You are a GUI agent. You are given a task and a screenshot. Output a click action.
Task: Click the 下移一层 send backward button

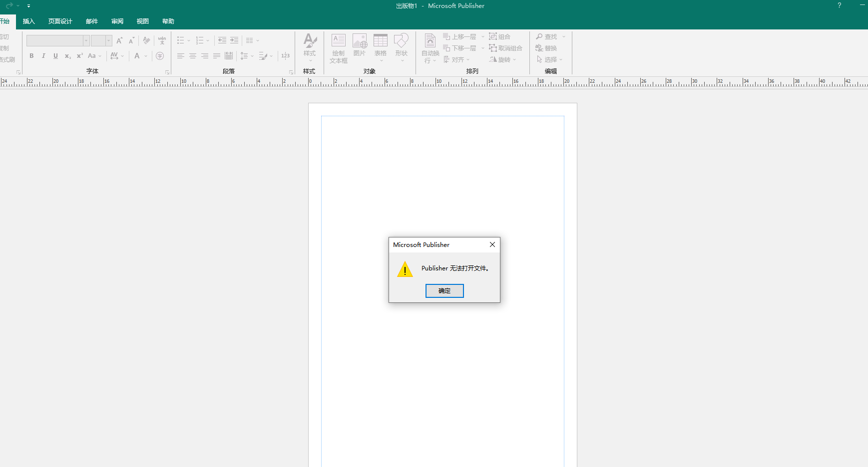pyautogui.click(x=459, y=48)
